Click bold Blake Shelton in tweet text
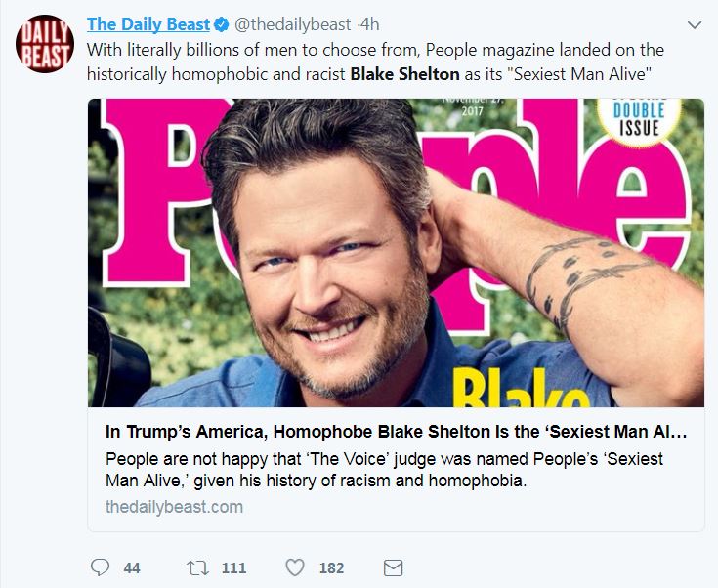The width and height of the screenshot is (718, 588). coord(404,74)
